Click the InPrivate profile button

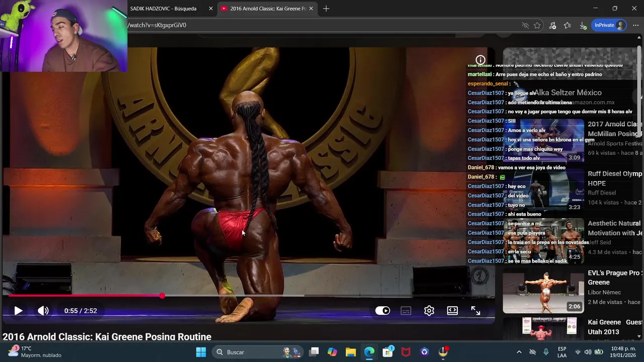(x=609, y=25)
